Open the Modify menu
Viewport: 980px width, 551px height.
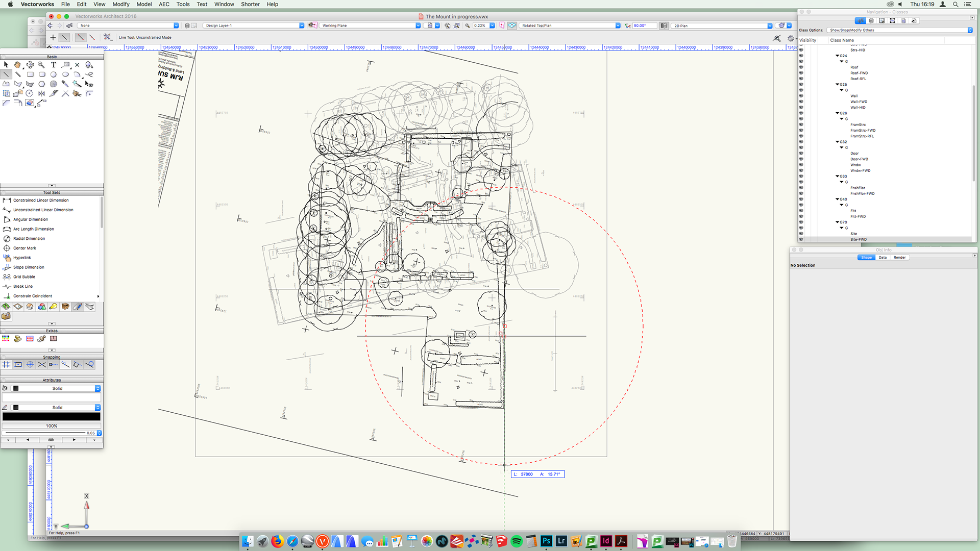(120, 4)
